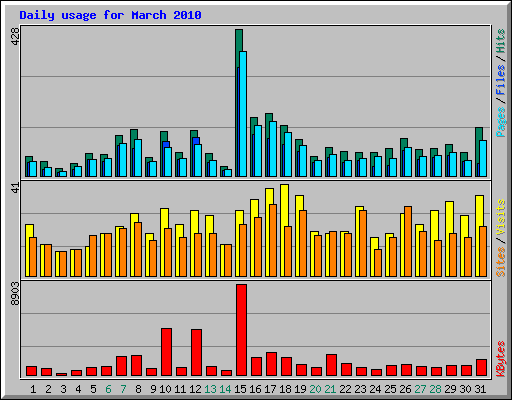Image resolution: width=512 pixels, height=400 pixels.
Task: Click the '41' sites axis value
Action: (15, 188)
